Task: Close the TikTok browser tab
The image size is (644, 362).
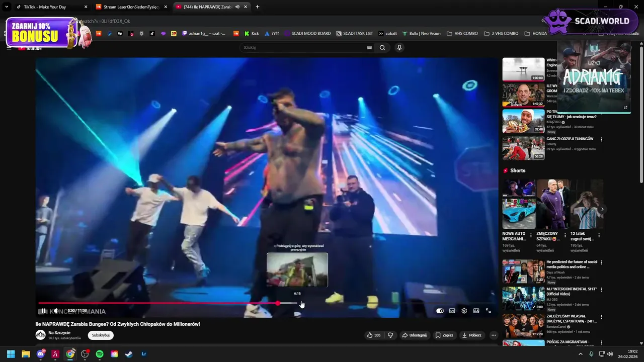Action: (x=86, y=7)
